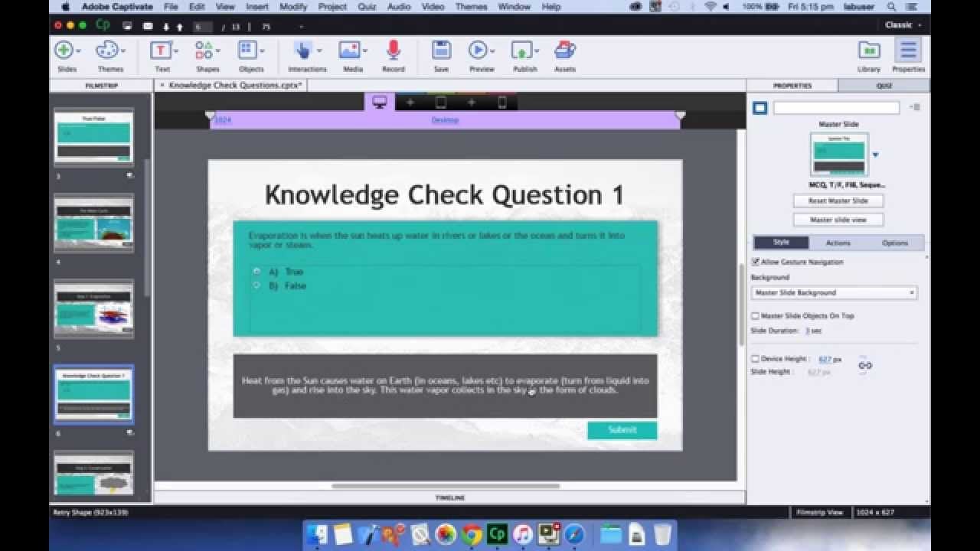This screenshot has height=551, width=980.
Task: Click the Media toolbar icon
Action: point(350,51)
